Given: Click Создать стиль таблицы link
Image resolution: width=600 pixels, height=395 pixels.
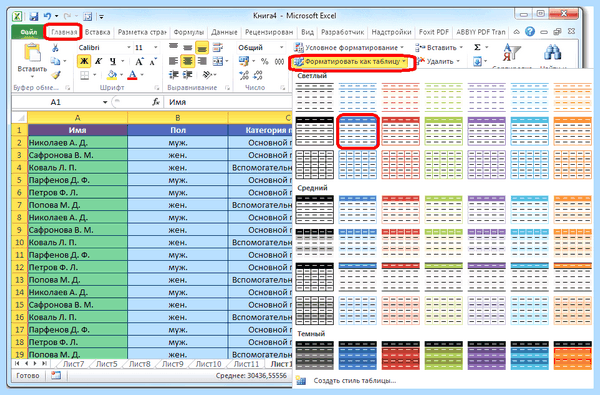Looking at the screenshot, I should click(x=354, y=381).
